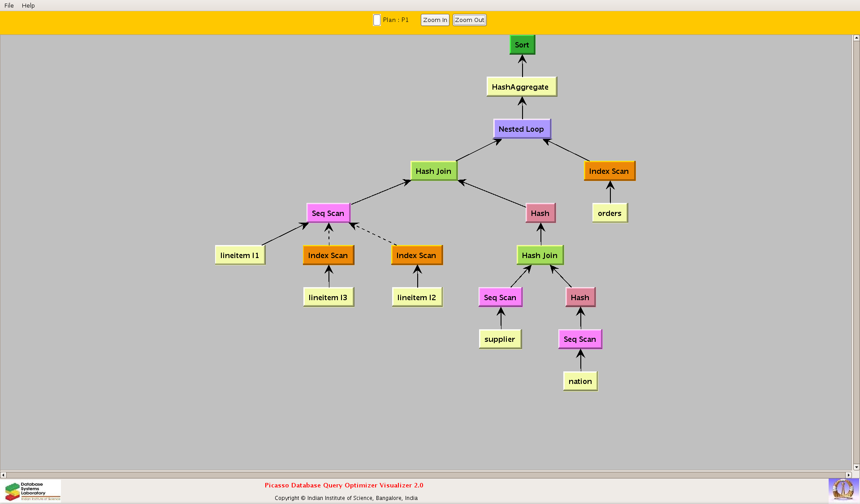
Task: Open the Help menu
Action: 28,5
